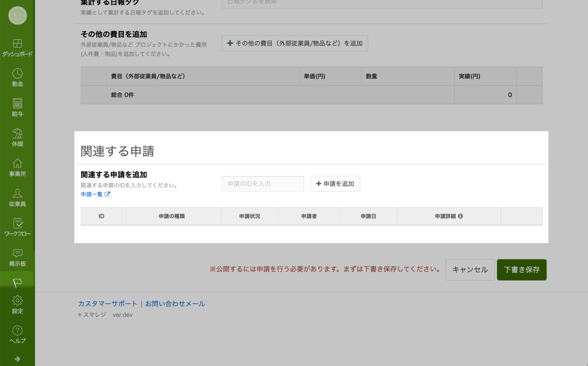Screen dimensions: 588x366
Task: Select the flag project icon in sidebar
Action: 17,283
